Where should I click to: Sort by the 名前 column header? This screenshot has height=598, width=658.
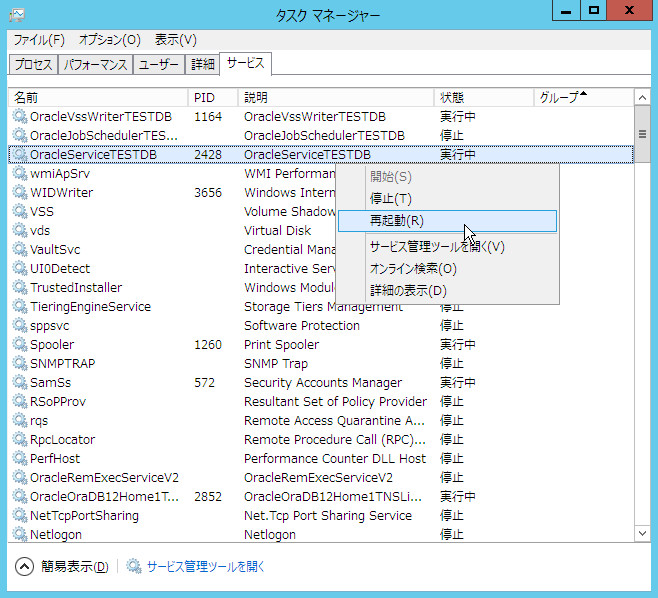click(98, 97)
